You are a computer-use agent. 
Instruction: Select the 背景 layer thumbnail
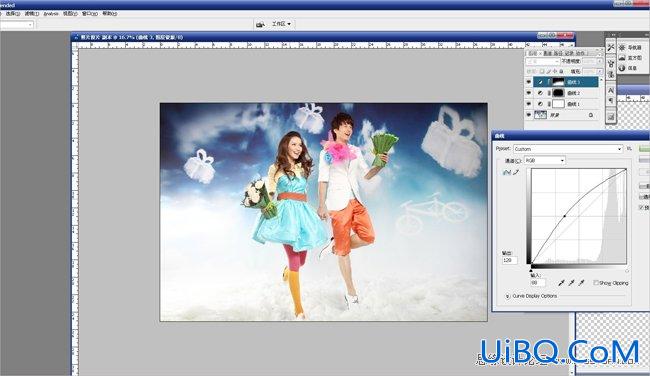tap(541, 115)
